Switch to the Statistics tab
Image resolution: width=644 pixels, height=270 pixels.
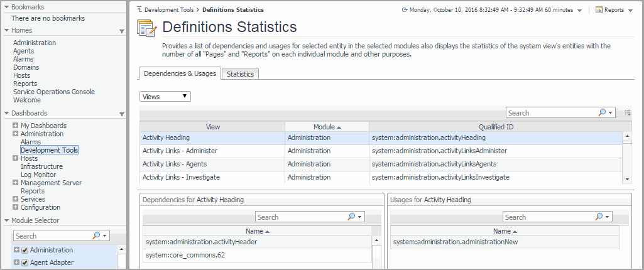pos(240,74)
